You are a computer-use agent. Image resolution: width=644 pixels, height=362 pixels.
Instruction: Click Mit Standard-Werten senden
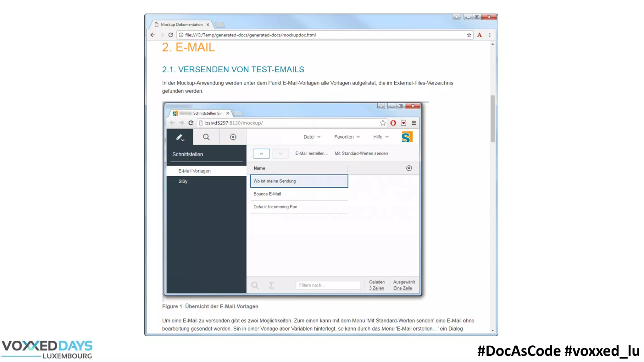pyautogui.click(x=361, y=153)
